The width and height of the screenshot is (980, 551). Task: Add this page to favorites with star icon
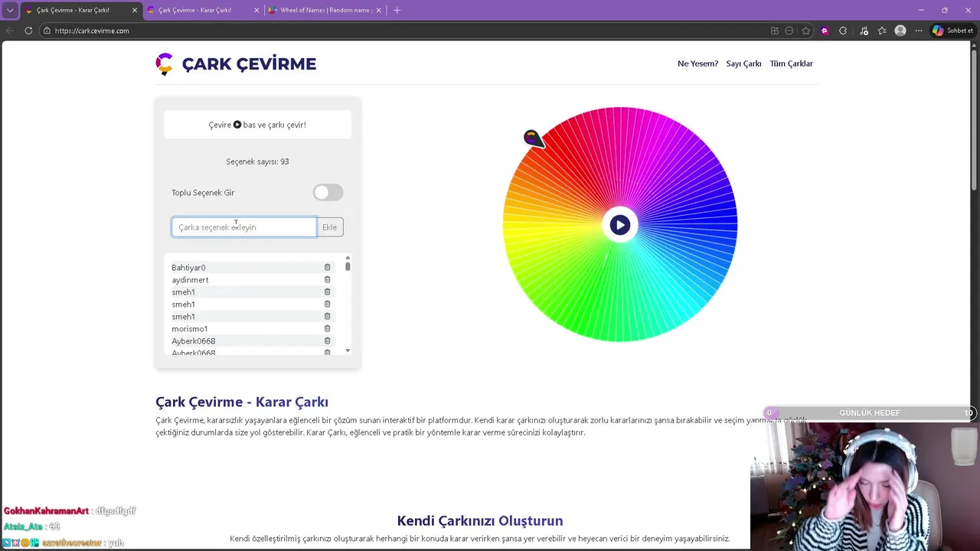pyautogui.click(x=806, y=31)
